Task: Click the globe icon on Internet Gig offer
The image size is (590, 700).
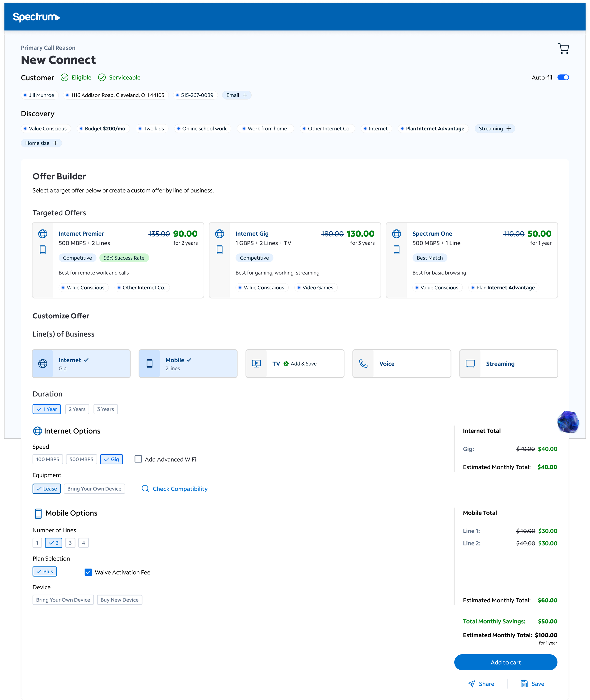Action: (220, 234)
